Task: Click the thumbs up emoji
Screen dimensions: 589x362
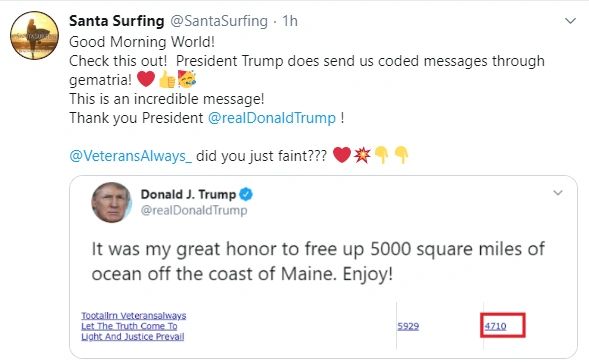Action: pyautogui.click(x=167, y=79)
